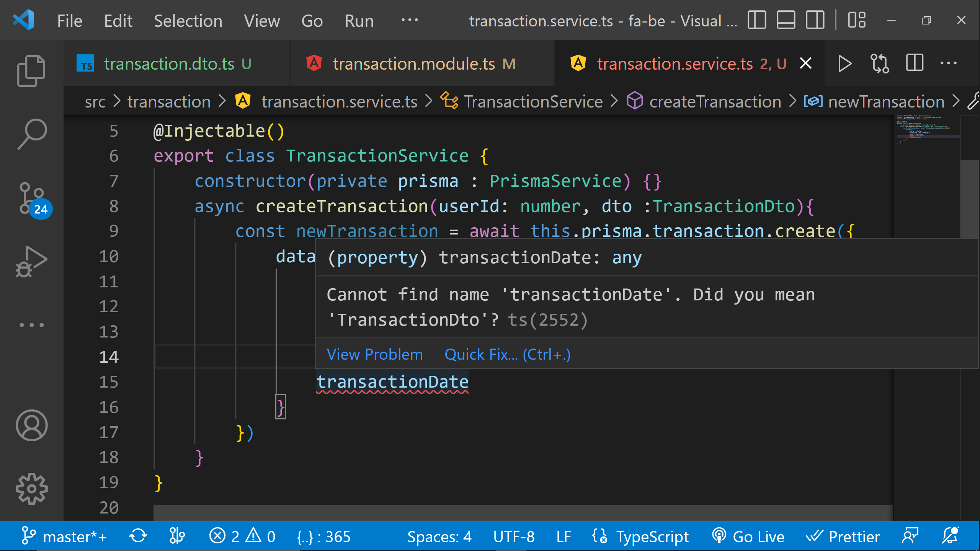
Task: Open the Search panel icon
Action: point(31,133)
